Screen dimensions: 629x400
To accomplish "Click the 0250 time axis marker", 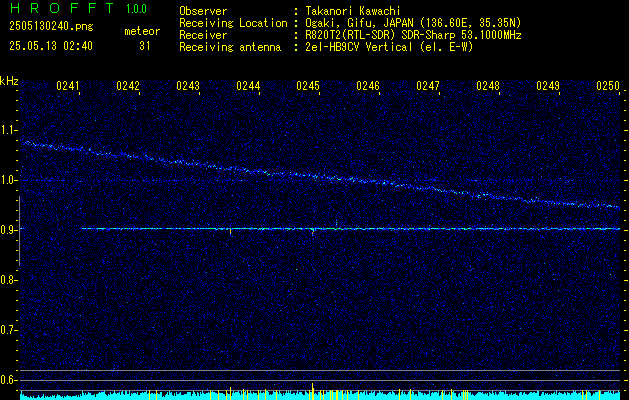I will (608, 86).
